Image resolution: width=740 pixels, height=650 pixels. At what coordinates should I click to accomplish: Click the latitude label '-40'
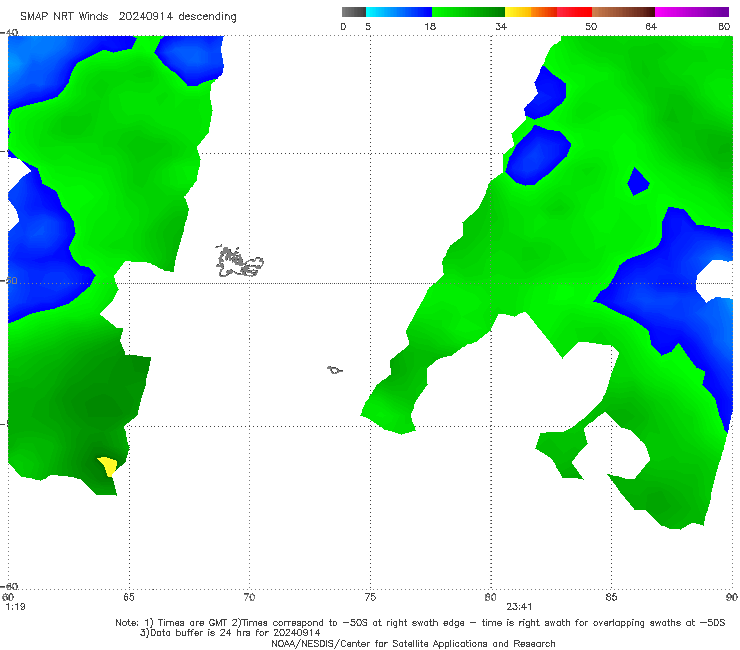[9, 32]
